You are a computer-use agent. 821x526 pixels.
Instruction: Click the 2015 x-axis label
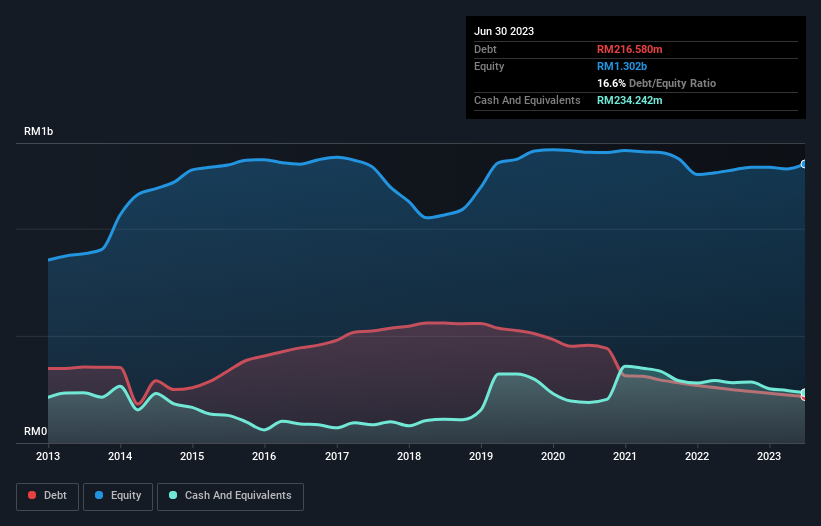[x=192, y=457]
